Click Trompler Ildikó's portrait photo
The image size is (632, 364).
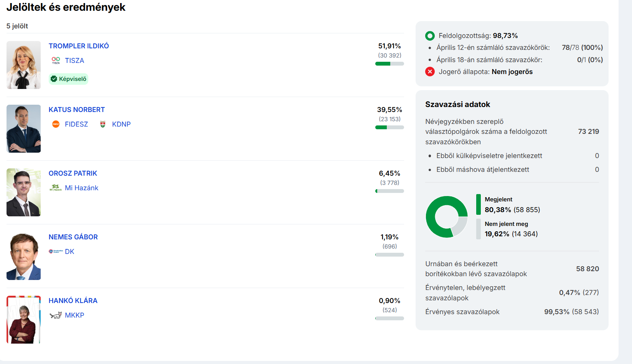[23, 65]
